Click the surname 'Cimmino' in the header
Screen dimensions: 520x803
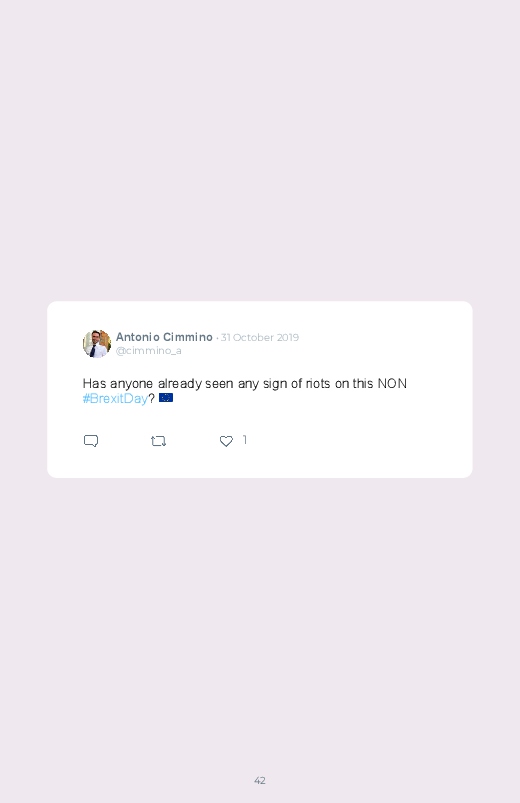click(188, 337)
